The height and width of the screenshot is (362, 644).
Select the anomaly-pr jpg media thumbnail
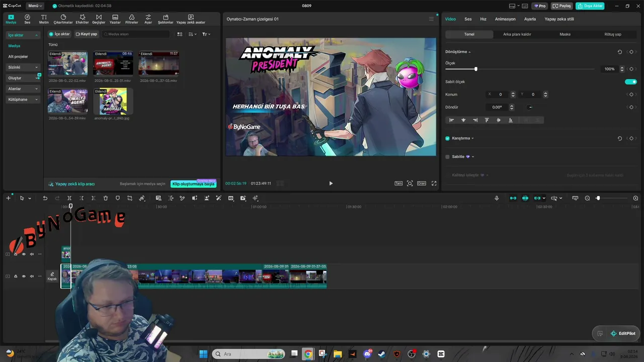113,101
